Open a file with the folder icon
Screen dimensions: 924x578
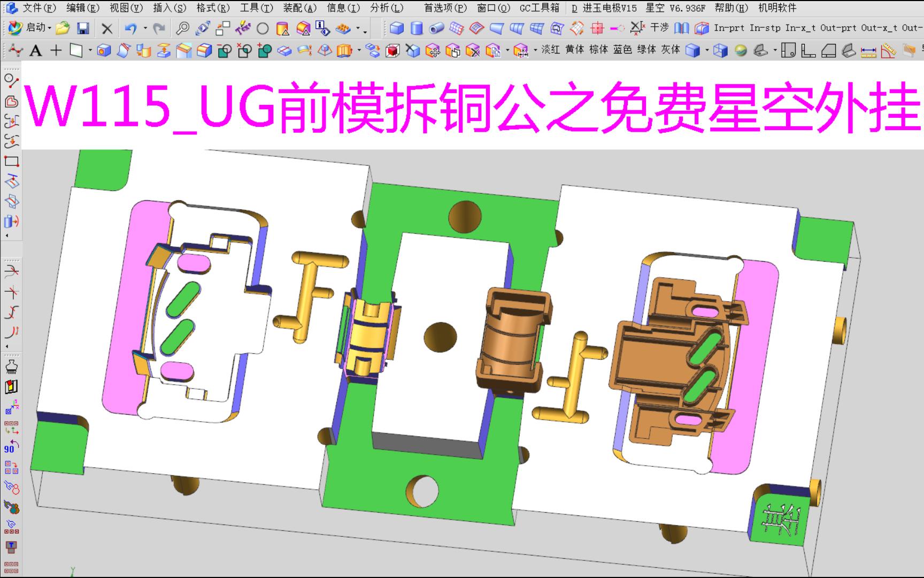[62, 27]
